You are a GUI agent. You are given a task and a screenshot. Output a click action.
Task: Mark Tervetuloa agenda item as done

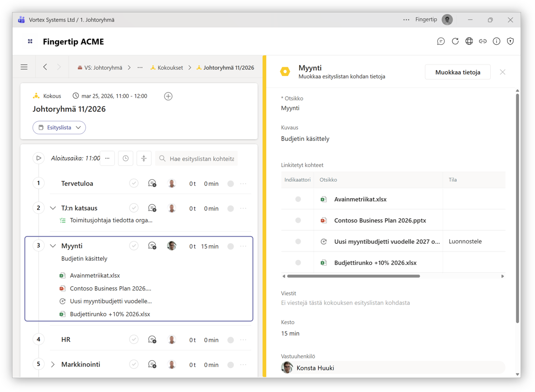coord(134,183)
